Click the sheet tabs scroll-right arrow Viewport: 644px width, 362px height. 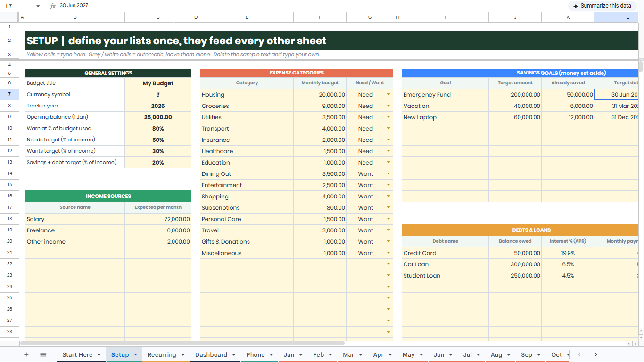coord(596,354)
